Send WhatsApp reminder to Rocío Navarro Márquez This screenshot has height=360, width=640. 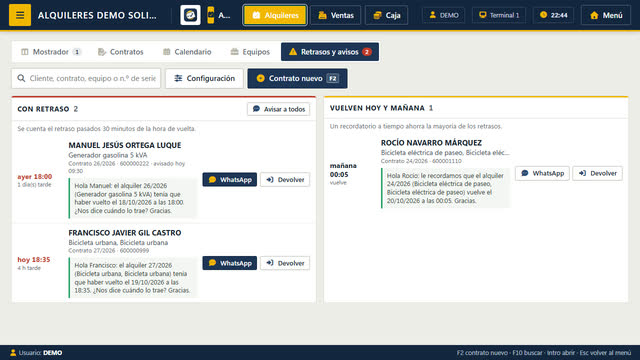(x=542, y=173)
